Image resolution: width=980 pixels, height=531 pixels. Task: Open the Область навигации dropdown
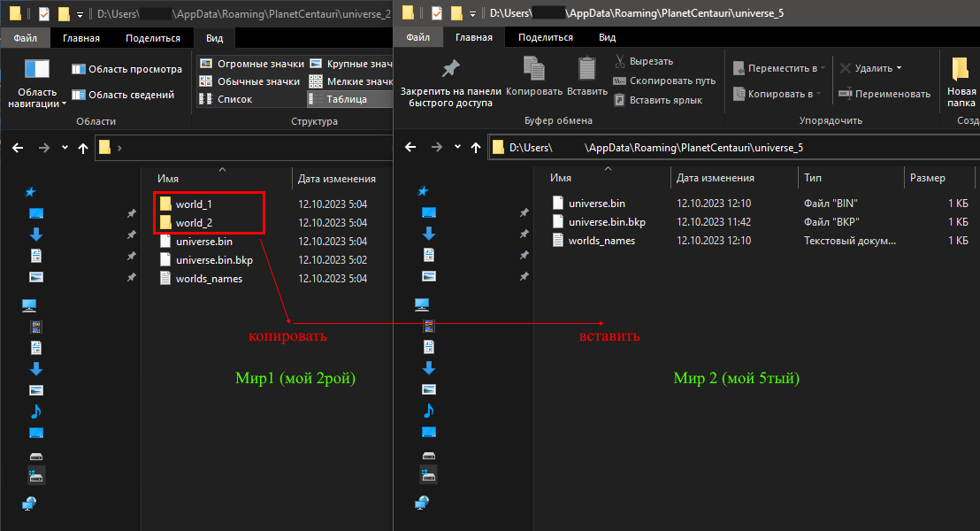(37, 83)
